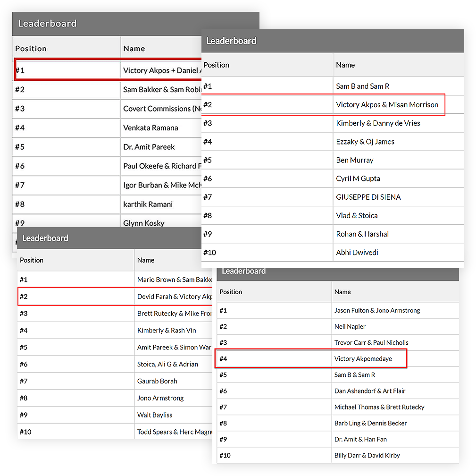
Task: Click the 'Abhi Dwivedi' name cell
Action: [x=399, y=252]
